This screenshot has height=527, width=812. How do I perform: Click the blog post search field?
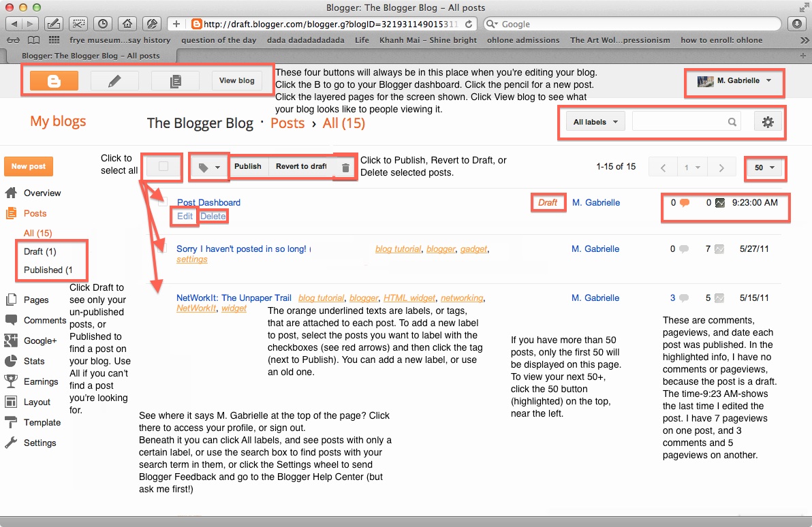[x=681, y=121]
